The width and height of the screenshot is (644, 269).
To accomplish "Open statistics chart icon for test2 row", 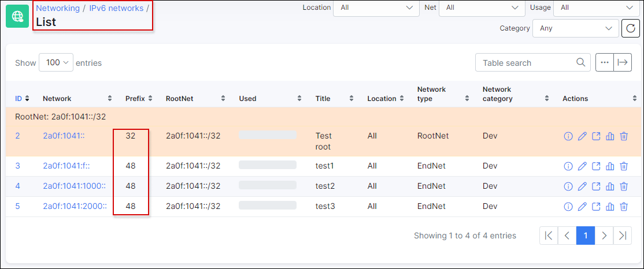I will point(610,186).
